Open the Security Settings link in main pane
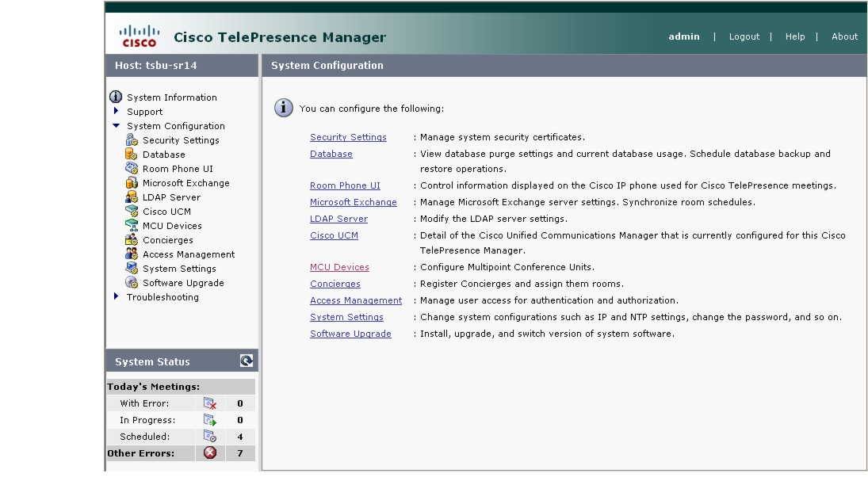This screenshot has height=504, width=868. (348, 137)
